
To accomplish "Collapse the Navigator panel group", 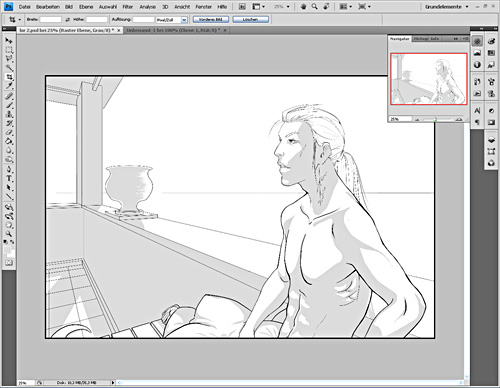I will pos(455,39).
